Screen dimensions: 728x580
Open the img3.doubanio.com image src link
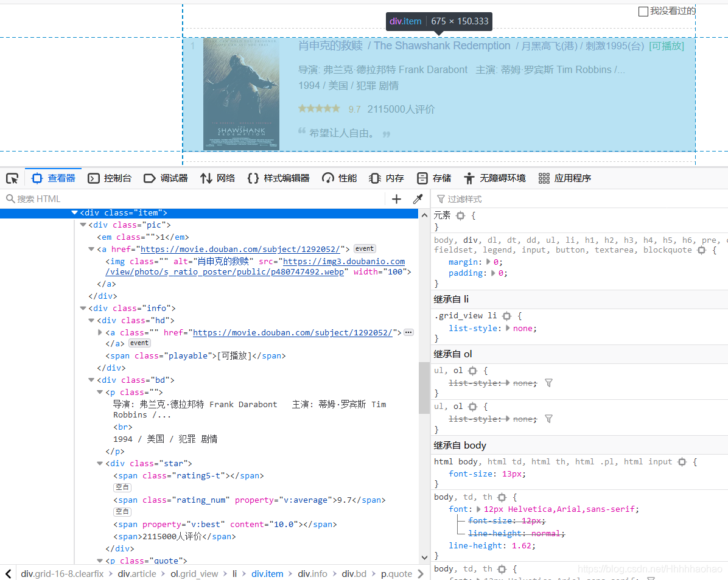click(256, 267)
